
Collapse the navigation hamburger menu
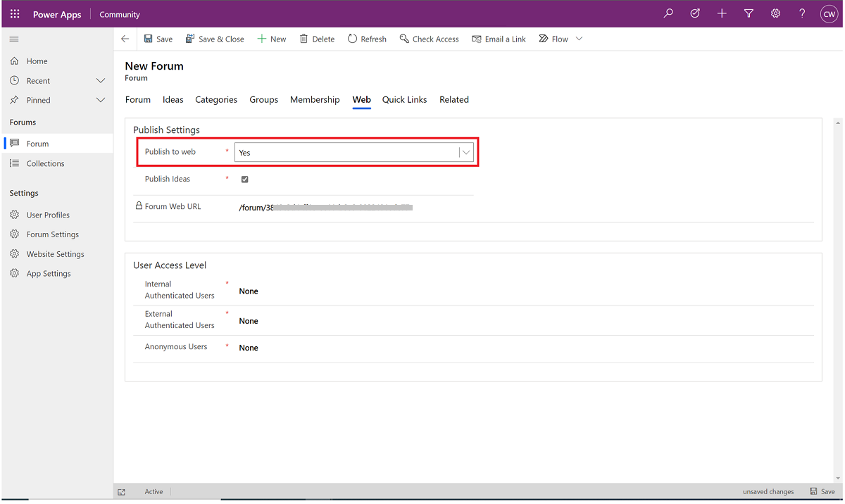coord(14,39)
